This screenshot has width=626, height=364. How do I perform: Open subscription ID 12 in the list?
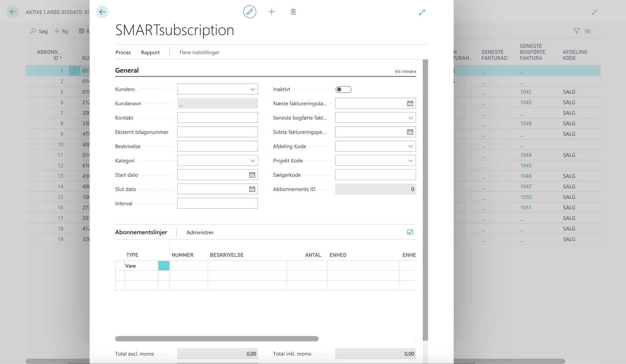coord(60,165)
